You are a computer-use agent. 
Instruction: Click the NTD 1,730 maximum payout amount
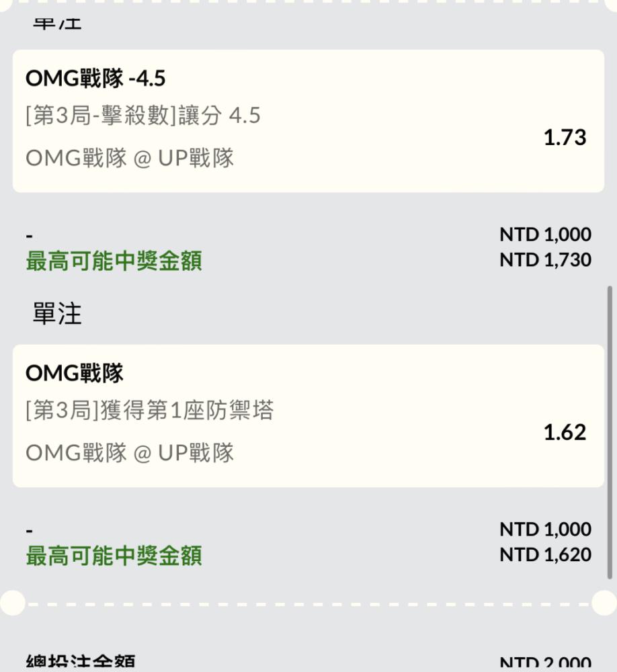pos(545,259)
